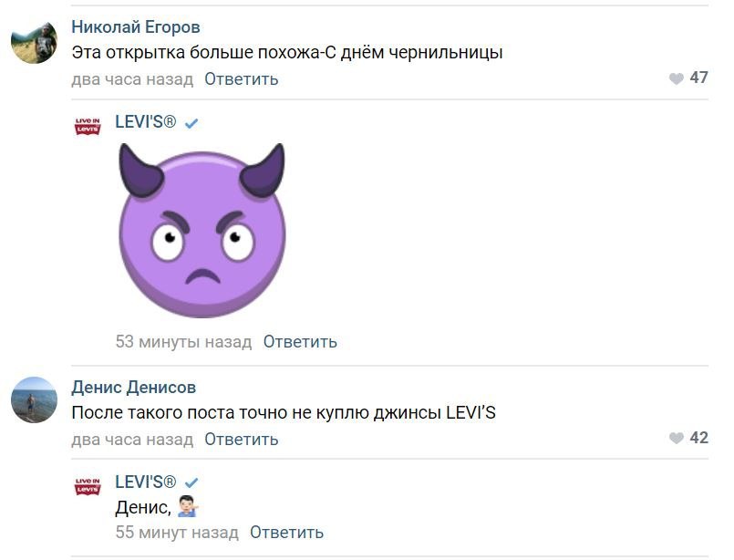The image size is (734, 560).
Task: Open the purple devil sticker
Action: click(x=202, y=231)
